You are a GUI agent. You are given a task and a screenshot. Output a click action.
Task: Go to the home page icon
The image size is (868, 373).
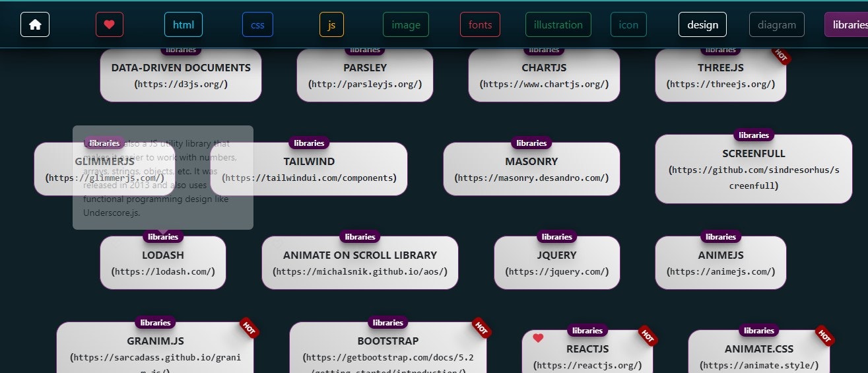pyautogui.click(x=35, y=24)
